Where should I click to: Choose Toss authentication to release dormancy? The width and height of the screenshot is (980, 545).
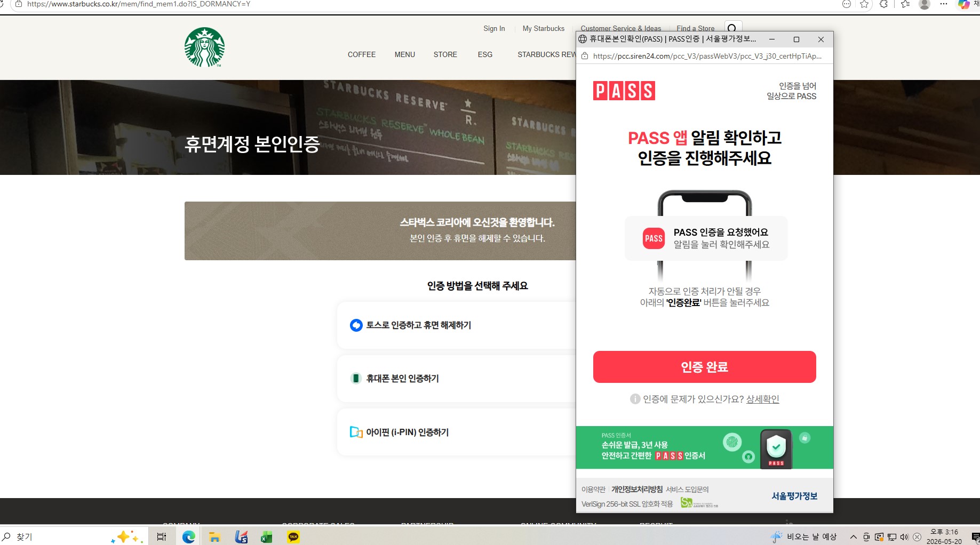point(457,325)
